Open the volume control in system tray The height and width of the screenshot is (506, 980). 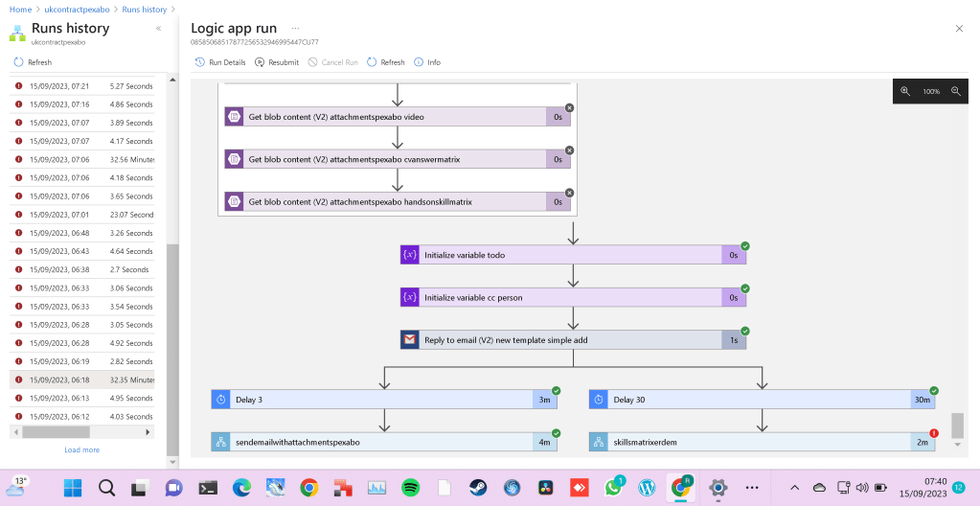click(x=862, y=488)
